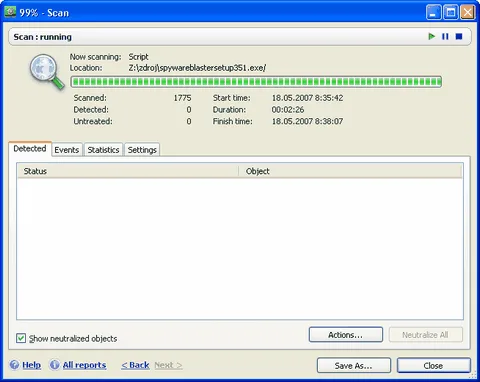Minimize the Scan window
The height and width of the screenshot is (382, 480).
tap(434, 13)
